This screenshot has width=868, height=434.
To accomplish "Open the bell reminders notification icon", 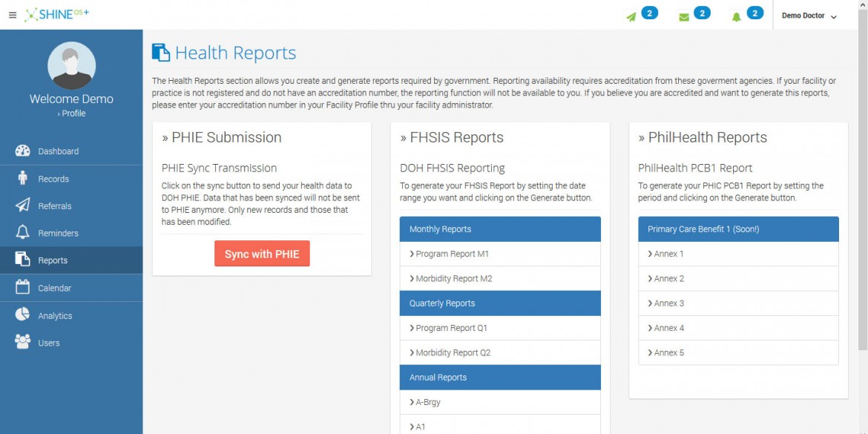I will click(736, 17).
